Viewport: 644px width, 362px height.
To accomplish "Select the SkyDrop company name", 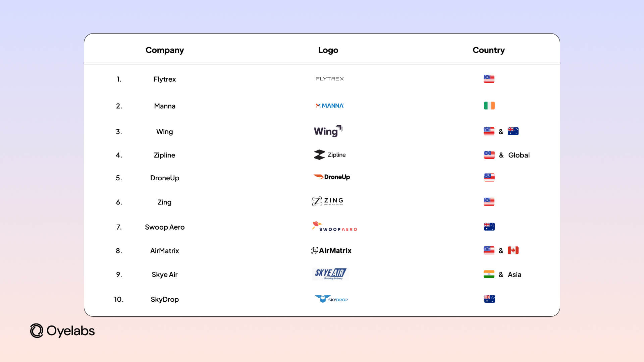I will [x=165, y=299].
